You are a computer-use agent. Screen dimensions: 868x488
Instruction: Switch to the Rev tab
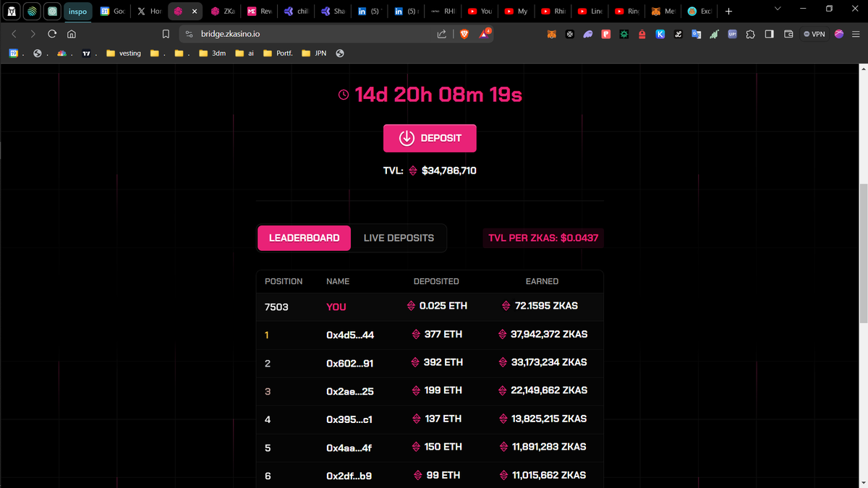click(259, 12)
